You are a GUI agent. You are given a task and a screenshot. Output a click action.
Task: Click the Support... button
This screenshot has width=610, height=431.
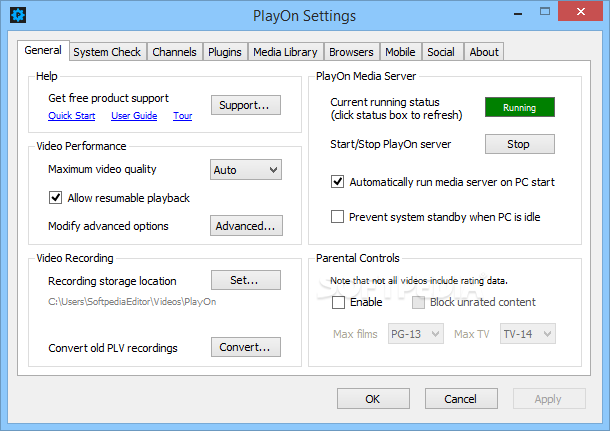246,105
